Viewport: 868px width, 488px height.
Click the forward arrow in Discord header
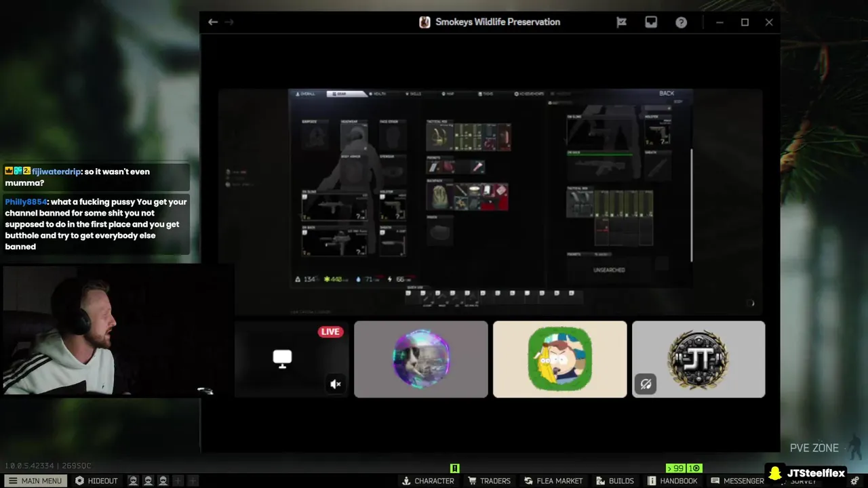click(x=229, y=22)
